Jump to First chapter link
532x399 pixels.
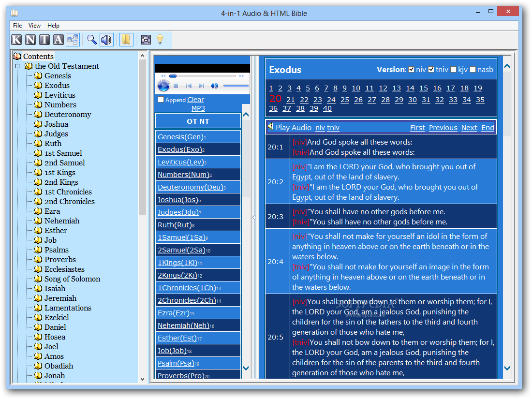tap(417, 128)
